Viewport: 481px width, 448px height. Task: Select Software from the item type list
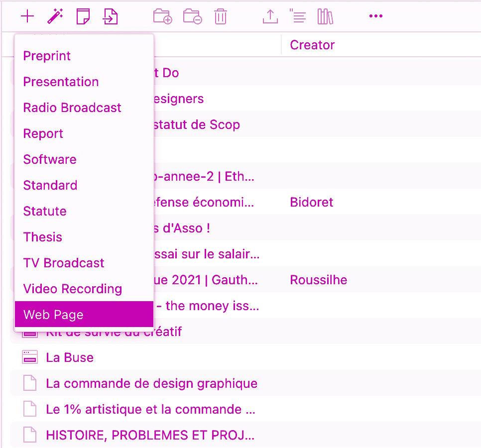[50, 159]
